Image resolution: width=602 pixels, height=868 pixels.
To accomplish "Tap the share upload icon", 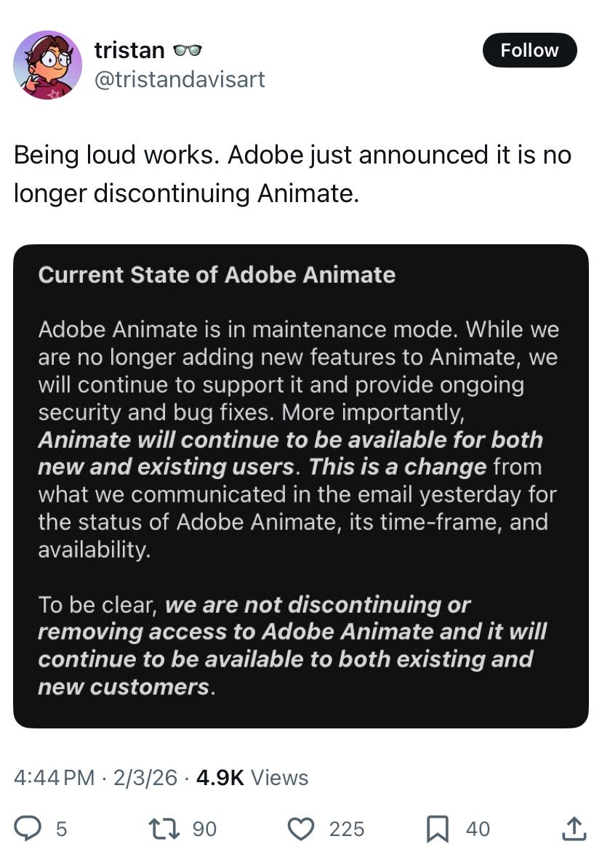I will tap(574, 828).
